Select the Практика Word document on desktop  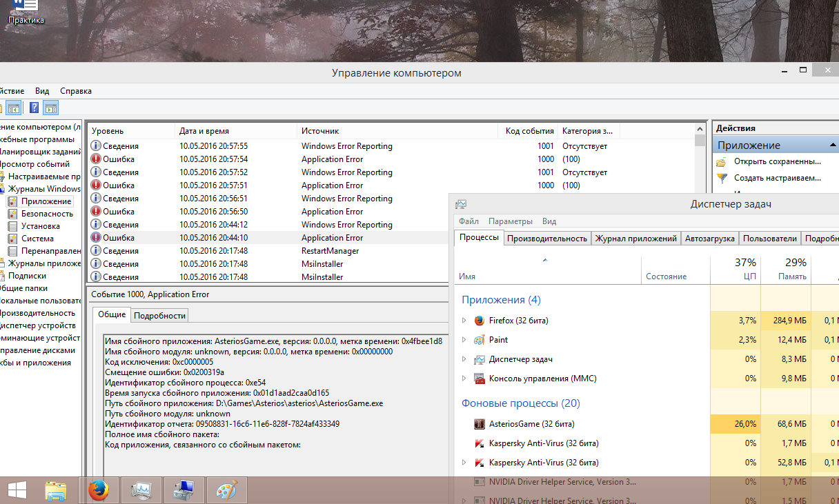(x=26, y=12)
